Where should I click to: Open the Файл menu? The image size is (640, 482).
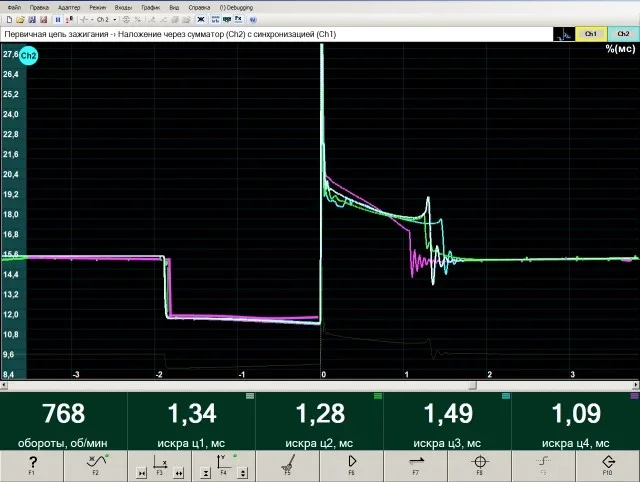(x=14, y=8)
